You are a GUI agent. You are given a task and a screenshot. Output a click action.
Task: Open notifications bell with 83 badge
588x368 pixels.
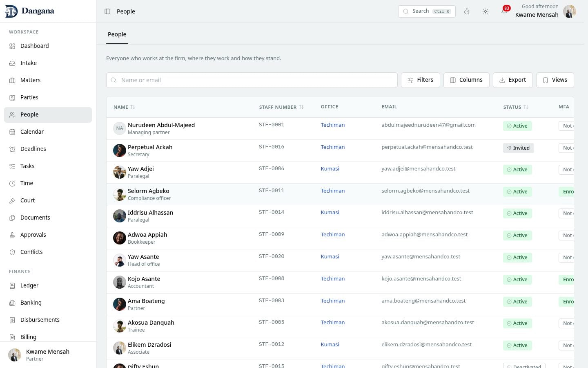tap(504, 11)
